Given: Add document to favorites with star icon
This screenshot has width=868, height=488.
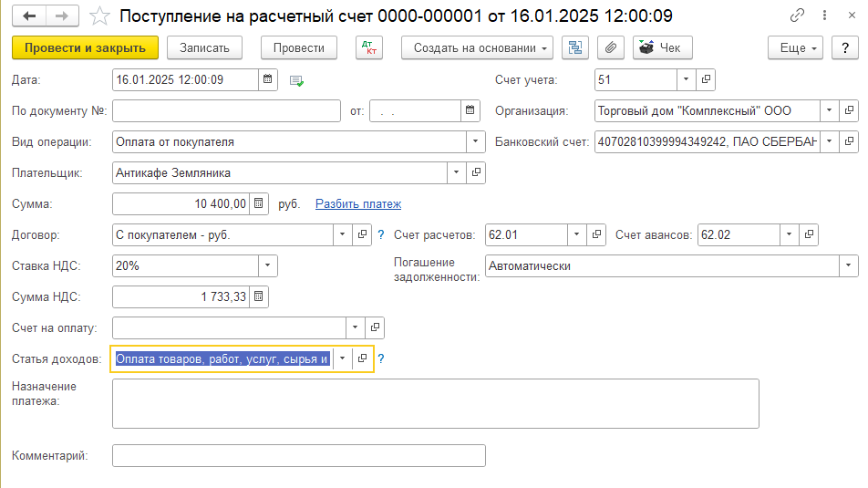Looking at the screenshot, I should [99, 16].
